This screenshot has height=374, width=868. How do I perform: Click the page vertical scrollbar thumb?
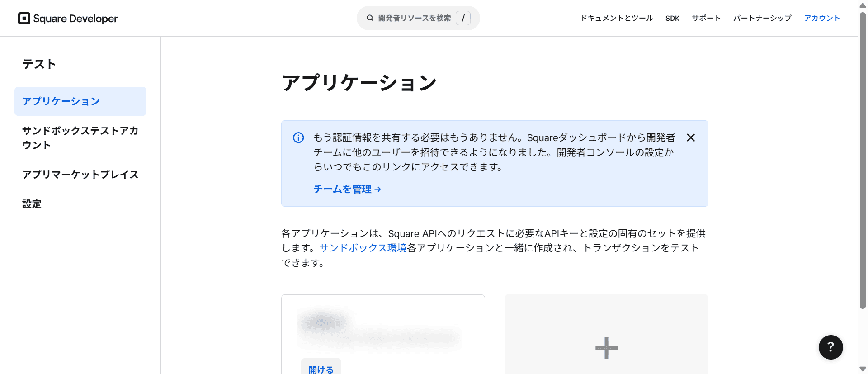tap(863, 161)
